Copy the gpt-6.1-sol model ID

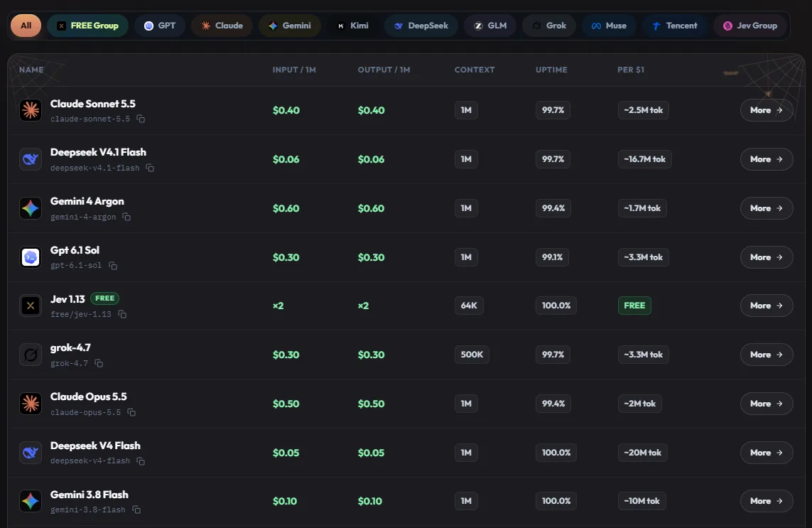112,266
